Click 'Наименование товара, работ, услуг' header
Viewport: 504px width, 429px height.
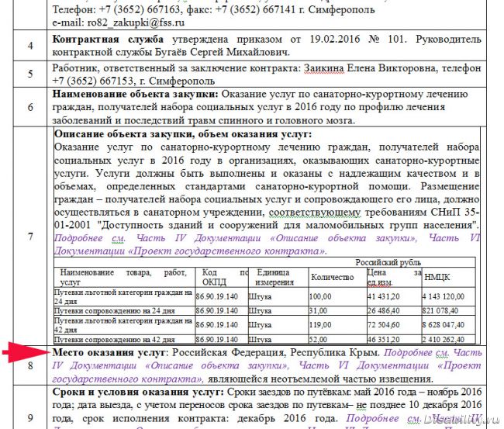[x=123, y=277]
